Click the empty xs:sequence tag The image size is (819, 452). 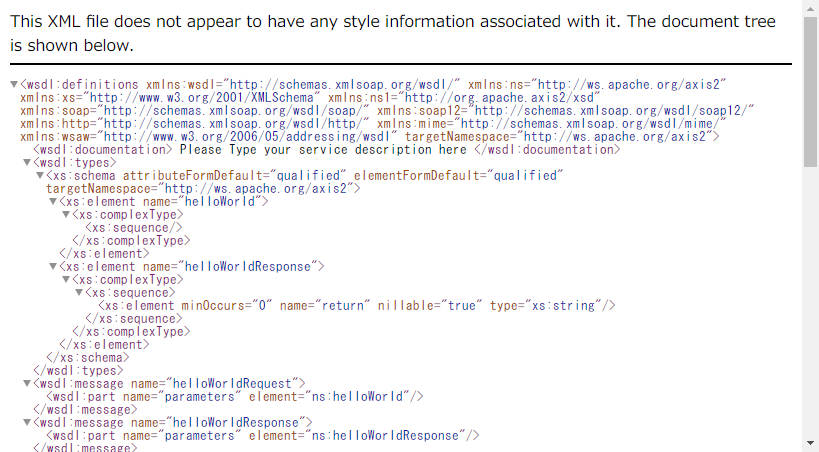(119, 227)
